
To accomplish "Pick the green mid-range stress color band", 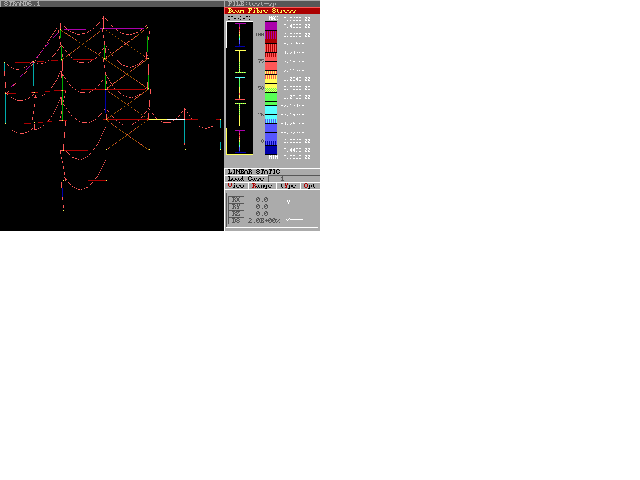I will (271, 97).
